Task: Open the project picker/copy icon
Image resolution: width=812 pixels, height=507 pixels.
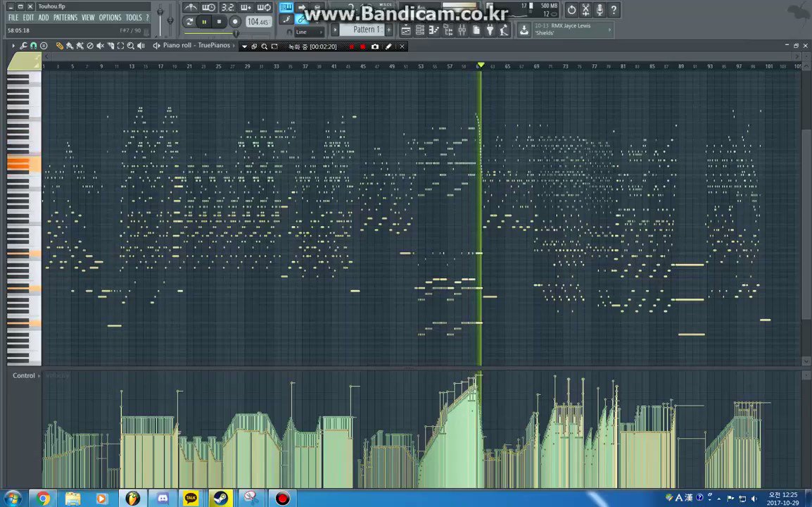Action: [x=476, y=30]
